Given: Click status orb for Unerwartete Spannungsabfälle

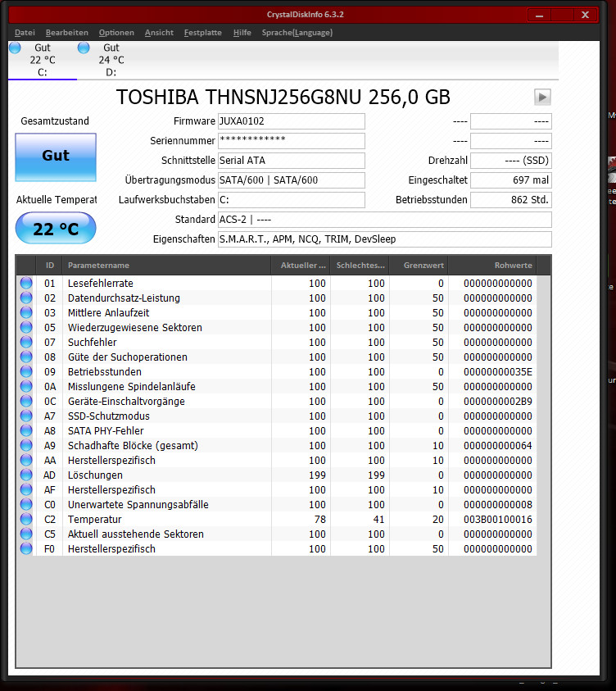Looking at the screenshot, I should pos(26,505).
